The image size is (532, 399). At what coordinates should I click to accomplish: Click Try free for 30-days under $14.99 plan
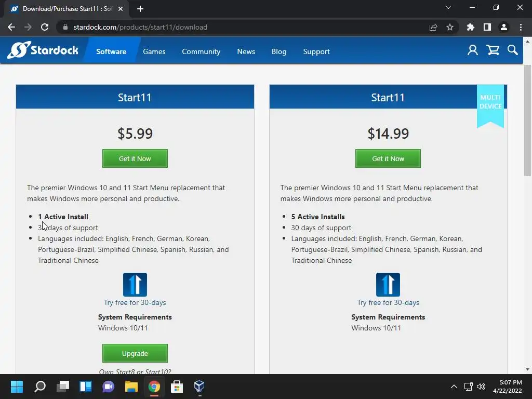[x=388, y=302]
